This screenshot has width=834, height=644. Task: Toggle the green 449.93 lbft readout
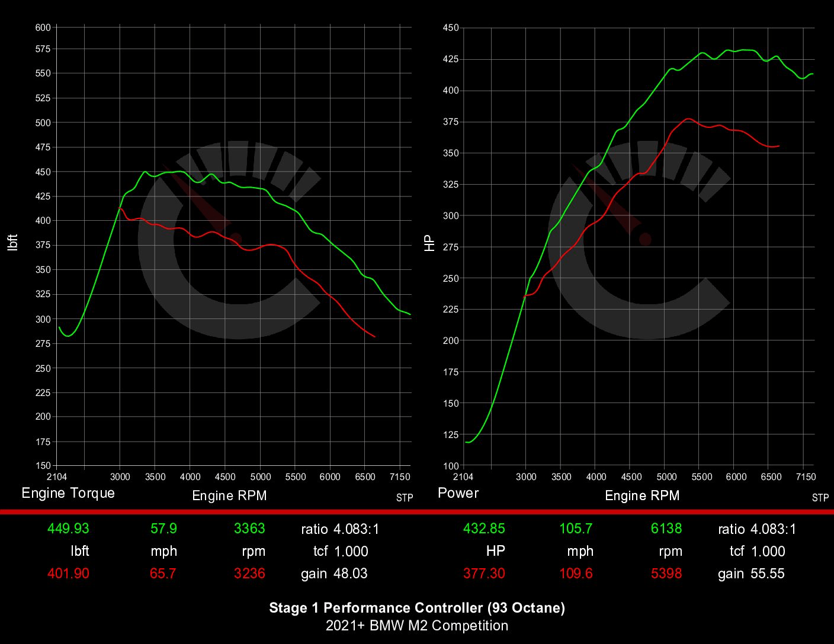click(x=69, y=529)
